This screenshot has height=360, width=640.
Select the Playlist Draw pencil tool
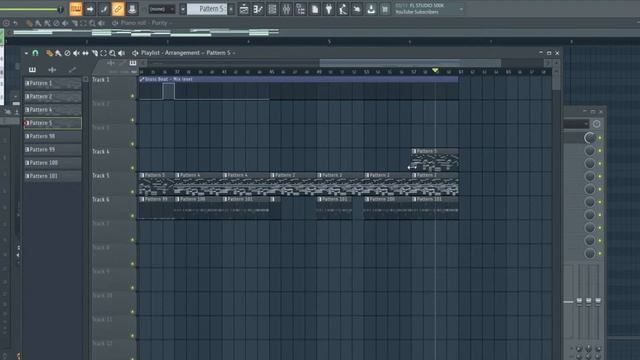point(49,53)
